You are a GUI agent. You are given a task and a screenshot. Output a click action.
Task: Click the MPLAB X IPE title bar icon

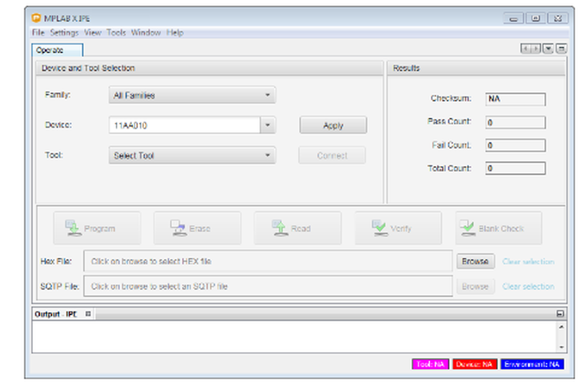click(x=36, y=18)
